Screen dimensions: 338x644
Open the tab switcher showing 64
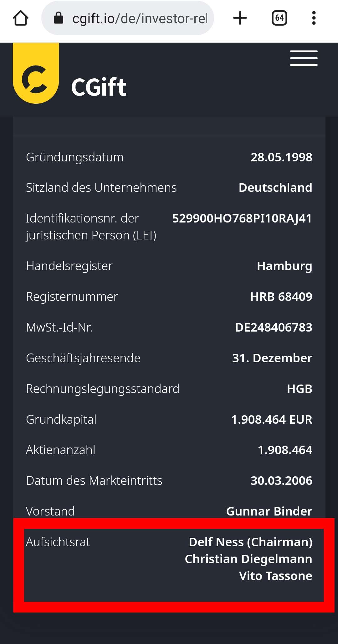pos(279,18)
